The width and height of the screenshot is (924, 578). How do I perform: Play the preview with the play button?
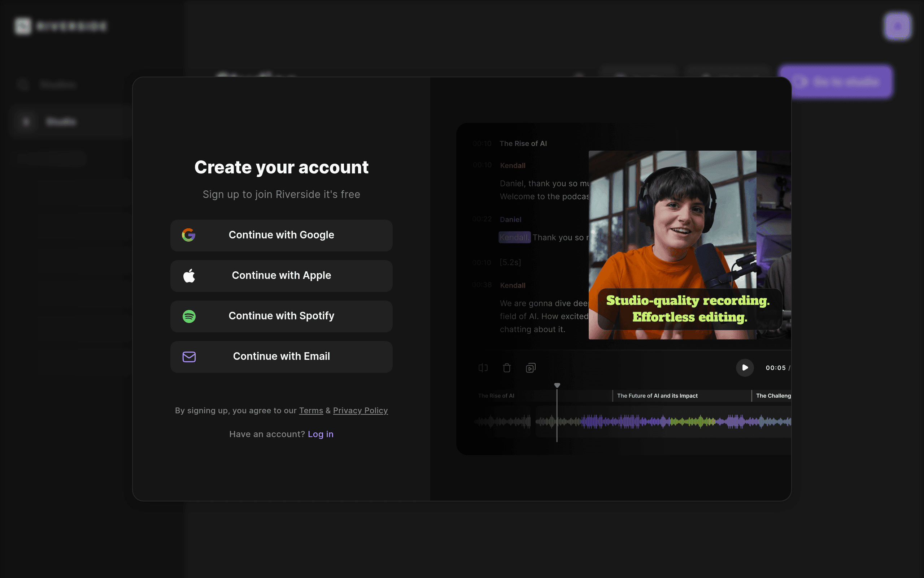[745, 368]
